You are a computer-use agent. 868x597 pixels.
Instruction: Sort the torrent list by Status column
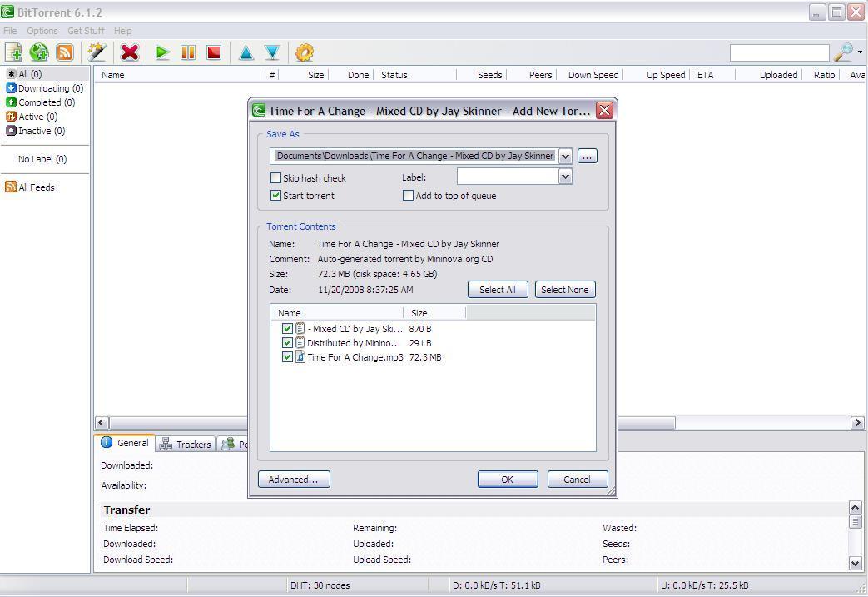tap(415, 75)
